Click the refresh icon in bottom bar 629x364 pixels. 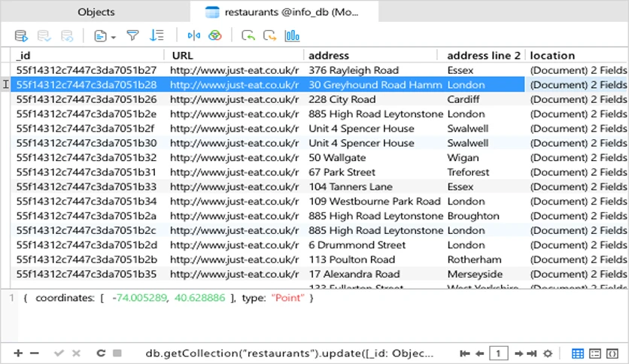coord(101,353)
